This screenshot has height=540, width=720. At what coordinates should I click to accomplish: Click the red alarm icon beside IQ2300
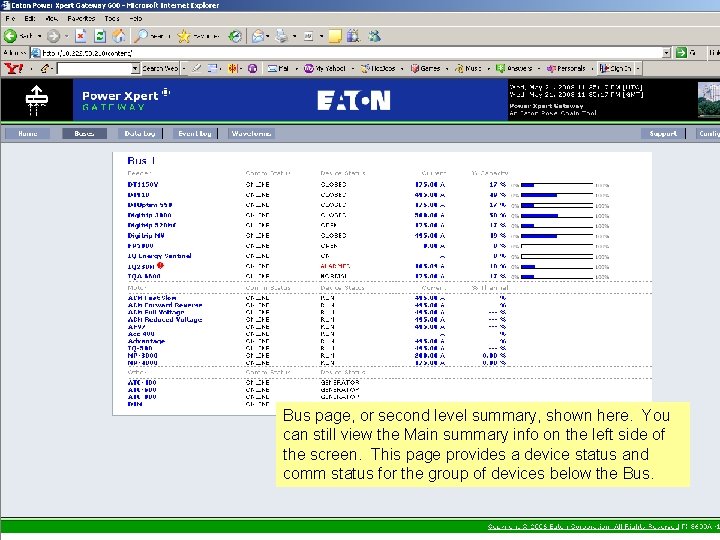[160, 265]
